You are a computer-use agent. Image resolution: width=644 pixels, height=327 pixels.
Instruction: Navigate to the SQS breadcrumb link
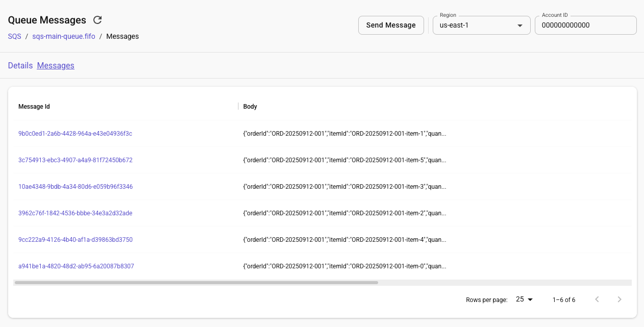(14, 36)
